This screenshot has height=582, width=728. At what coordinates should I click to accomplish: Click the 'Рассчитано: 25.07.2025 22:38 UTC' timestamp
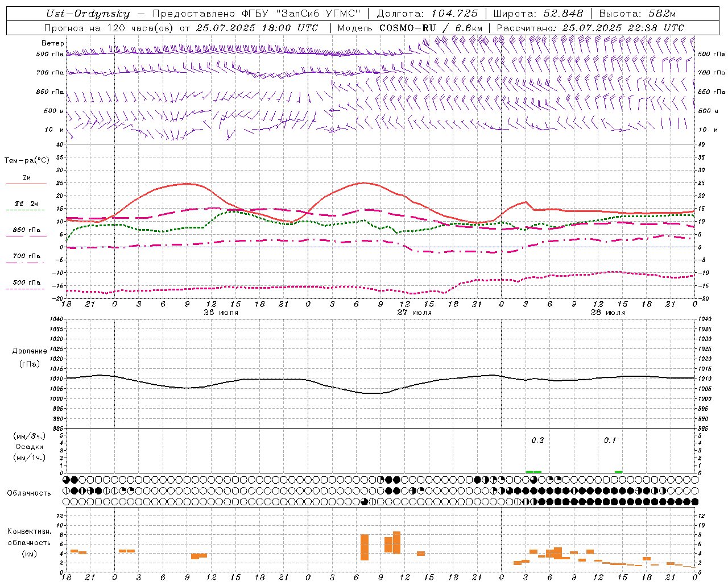pos(590,28)
